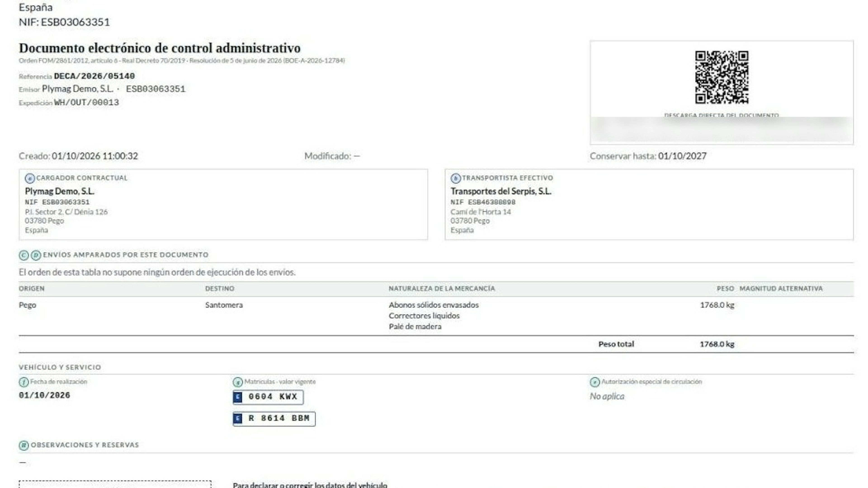This screenshot has height=488, width=868.
Task: Click address Camí de l'Horta 14
Action: tap(481, 212)
